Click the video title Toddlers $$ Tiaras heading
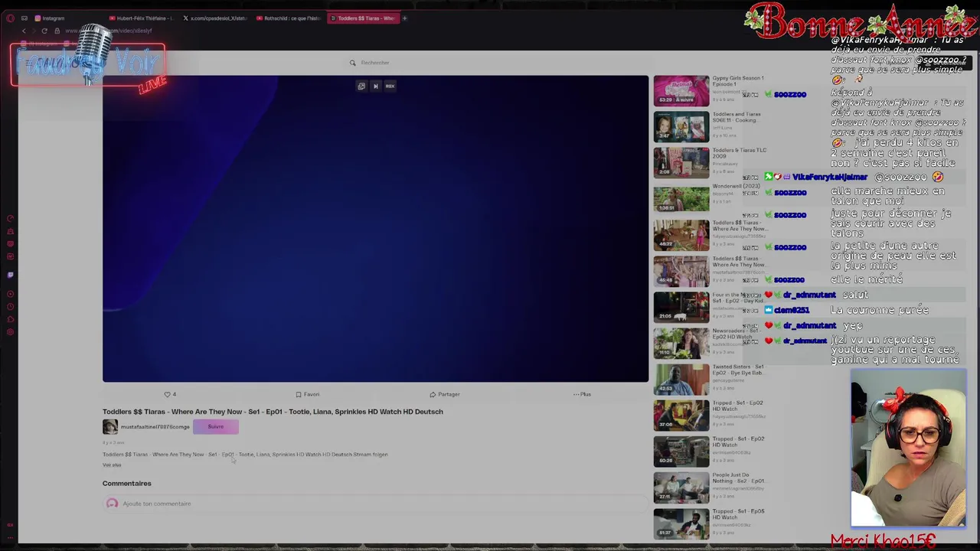Screen dimensions: 980x551 [x=273, y=412]
